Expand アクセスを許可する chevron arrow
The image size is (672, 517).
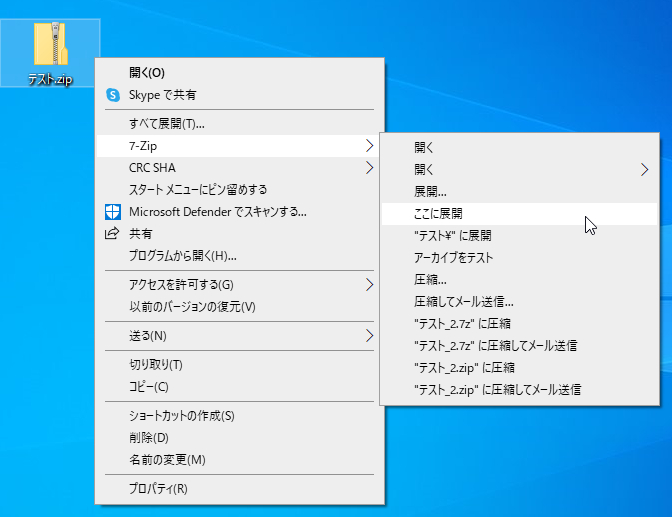pos(369,285)
